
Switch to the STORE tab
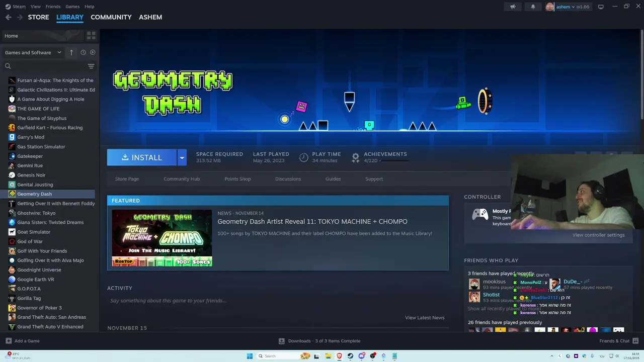pos(38,17)
